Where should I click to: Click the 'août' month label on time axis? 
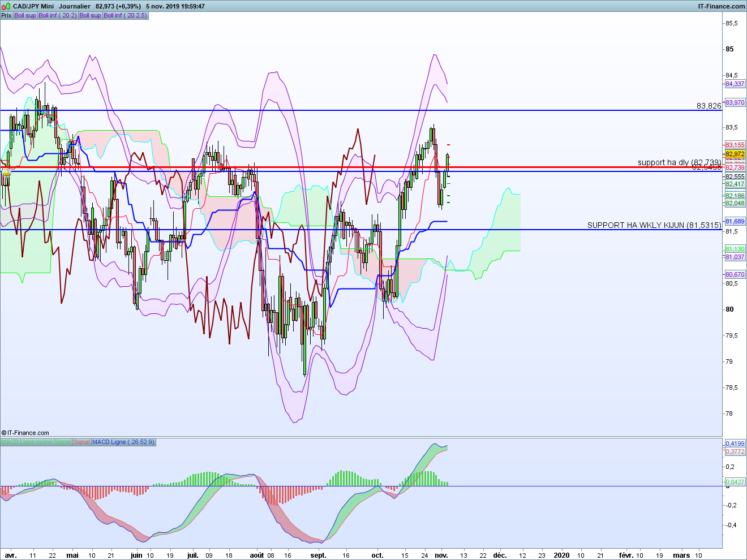257,555
